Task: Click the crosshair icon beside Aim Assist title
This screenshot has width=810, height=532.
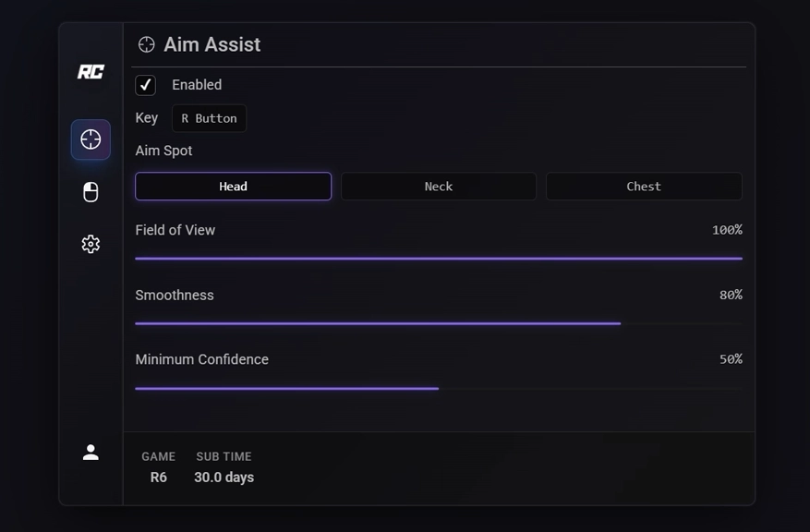Action: pyautogui.click(x=146, y=44)
